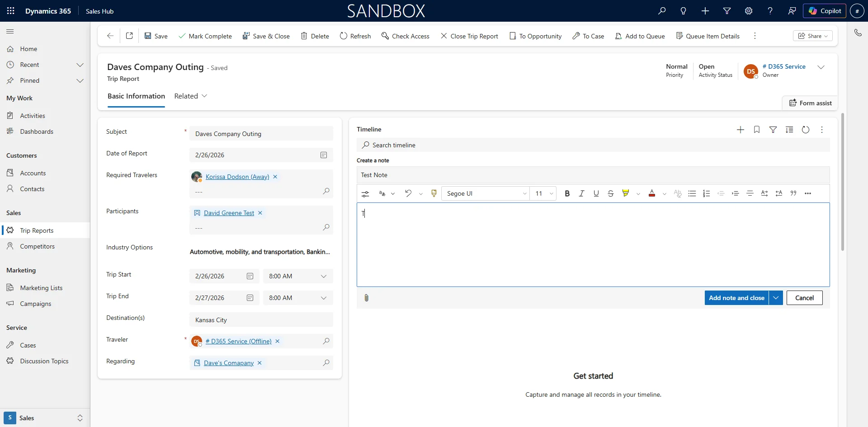The height and width of the screenshot is (427, 868).
Task: Open the site map hamburger menu
Action: pyautogui.click(x=10, y=31)
